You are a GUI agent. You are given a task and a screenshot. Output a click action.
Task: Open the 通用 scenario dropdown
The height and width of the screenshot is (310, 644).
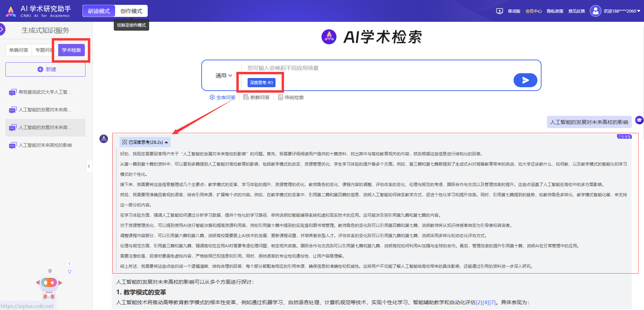[x=223, y=76]
